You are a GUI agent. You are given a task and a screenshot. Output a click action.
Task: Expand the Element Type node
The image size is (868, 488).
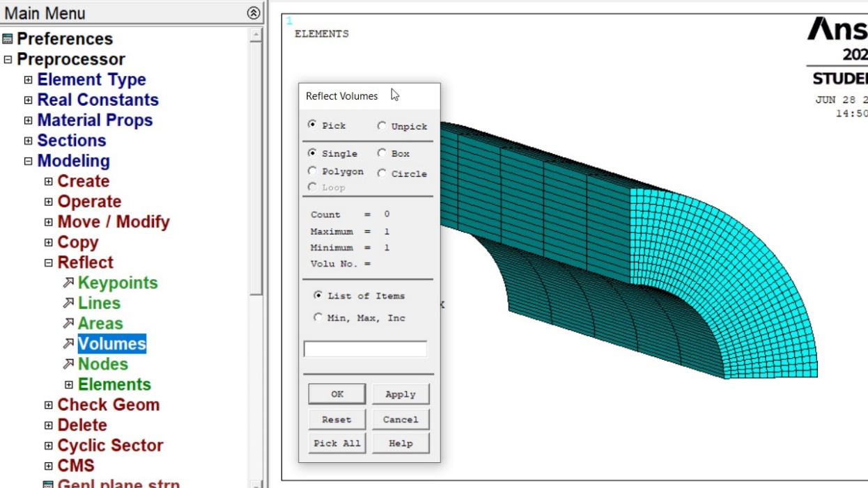click(28, 80)
